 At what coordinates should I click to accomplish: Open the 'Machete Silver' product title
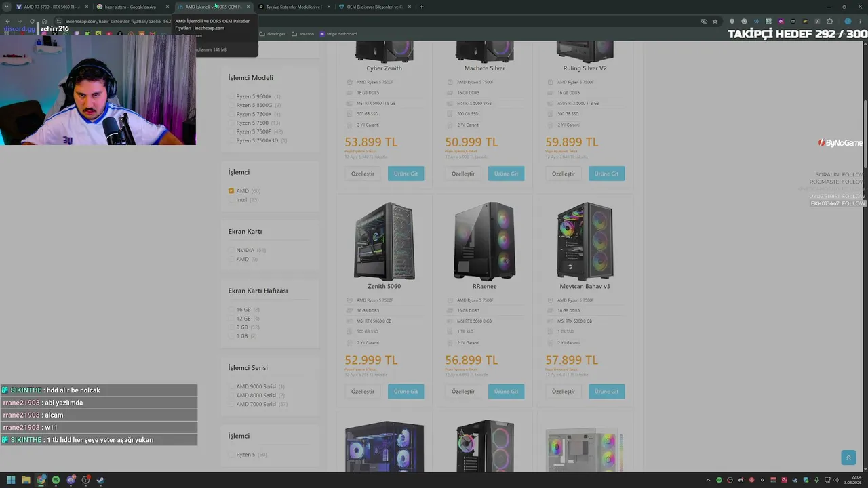point(484,68)
